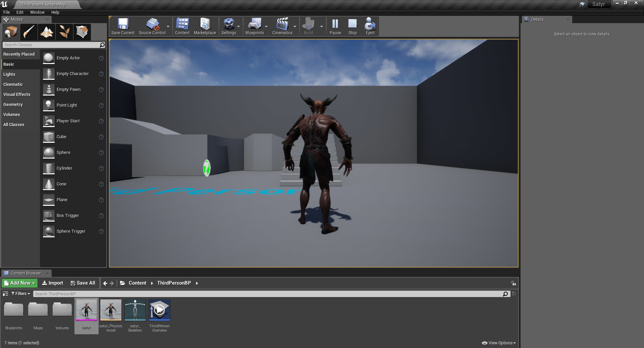Save the search as collection icon
Screen dimensions: 644x348
(x=514, y=294)
